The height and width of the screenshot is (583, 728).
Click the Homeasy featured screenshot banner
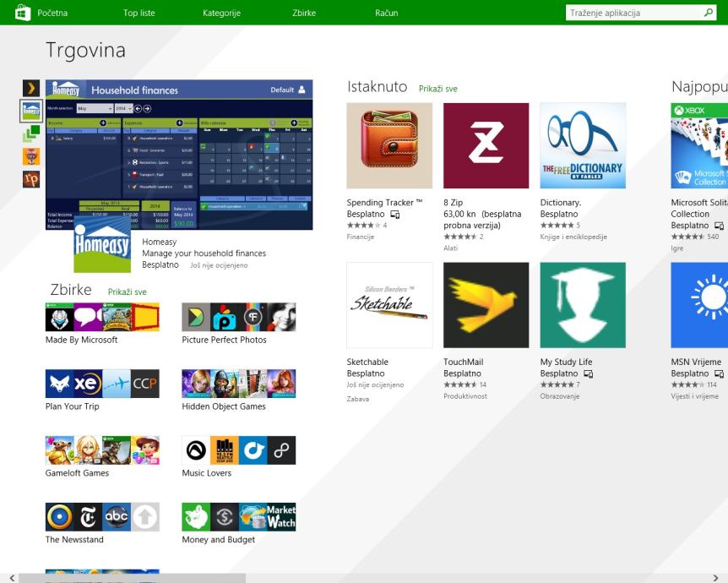click(x=179, y=155)
